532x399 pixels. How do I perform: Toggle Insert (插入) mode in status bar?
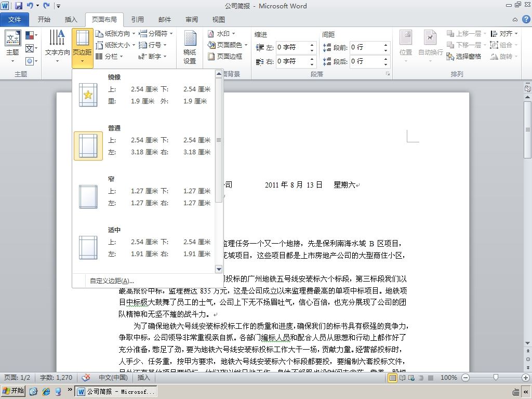point(143,378)
